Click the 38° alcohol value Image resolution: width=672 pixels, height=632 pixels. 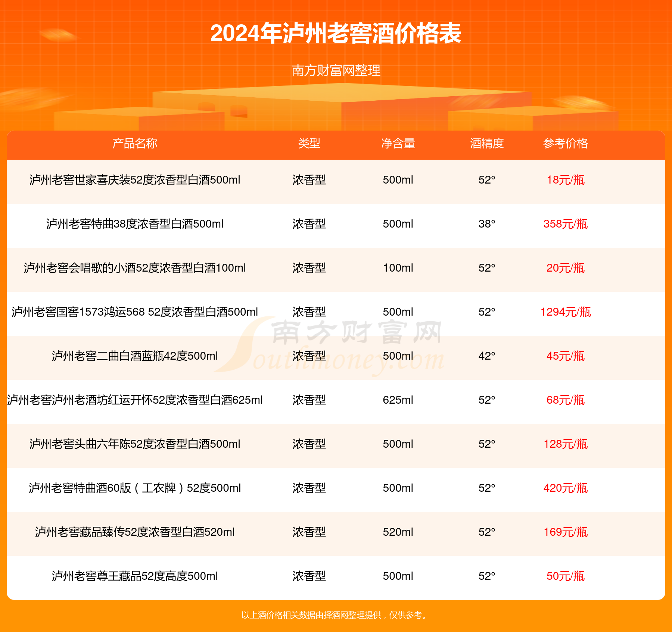[487, 224]
